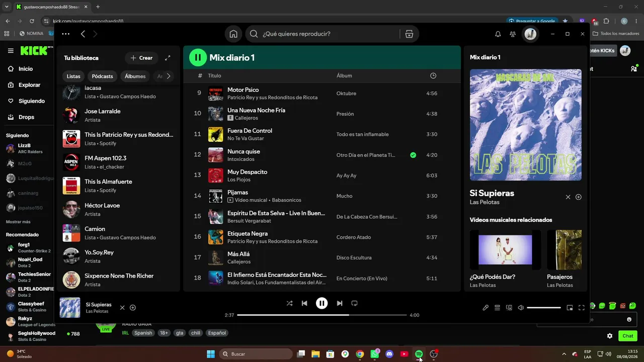644x362 pixels.
Task: Select the Pijamas music video track
Action: [x=322, y=196]
